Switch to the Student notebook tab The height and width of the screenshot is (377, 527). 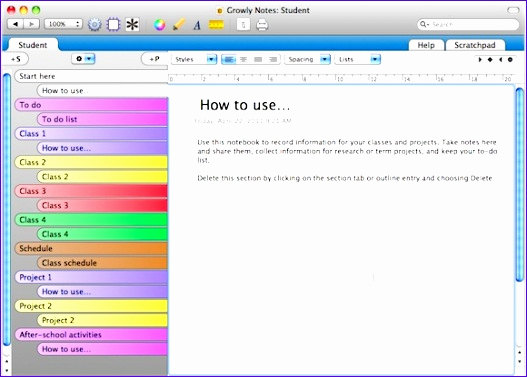pyautogui.click(x=33, y=45)
